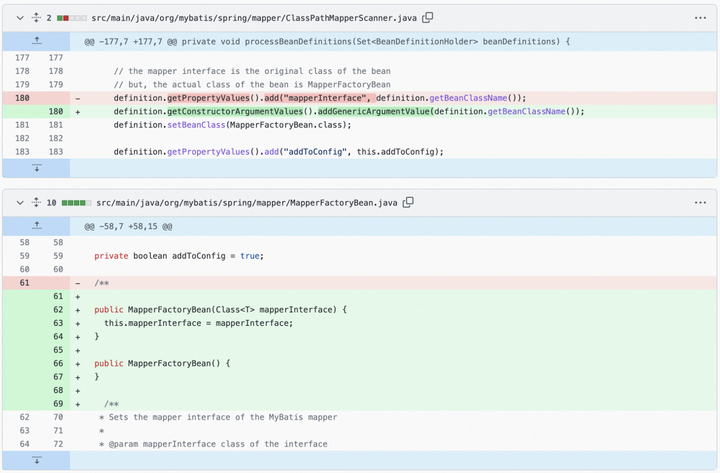Select deleted line number 180
The width and height of the screenshot is (720, 473).
click(x=21, y=98)
